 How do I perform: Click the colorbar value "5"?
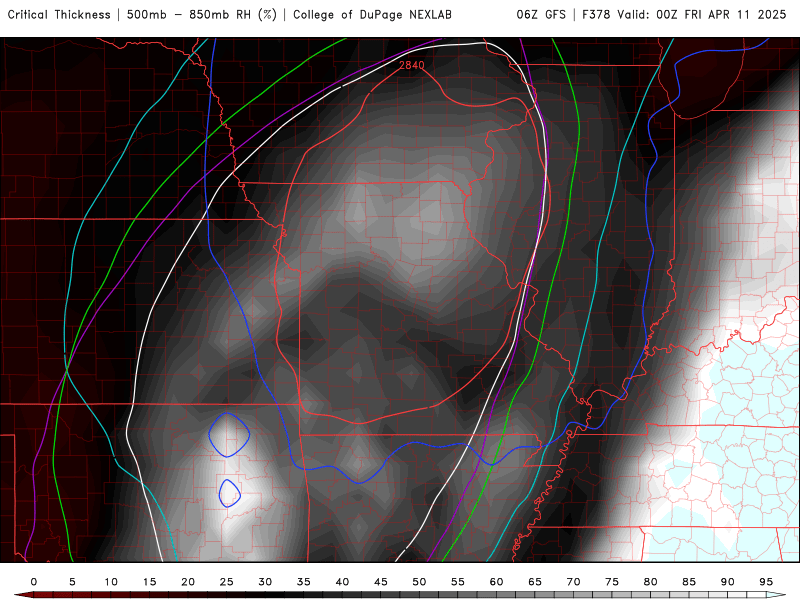pos(72,582)
